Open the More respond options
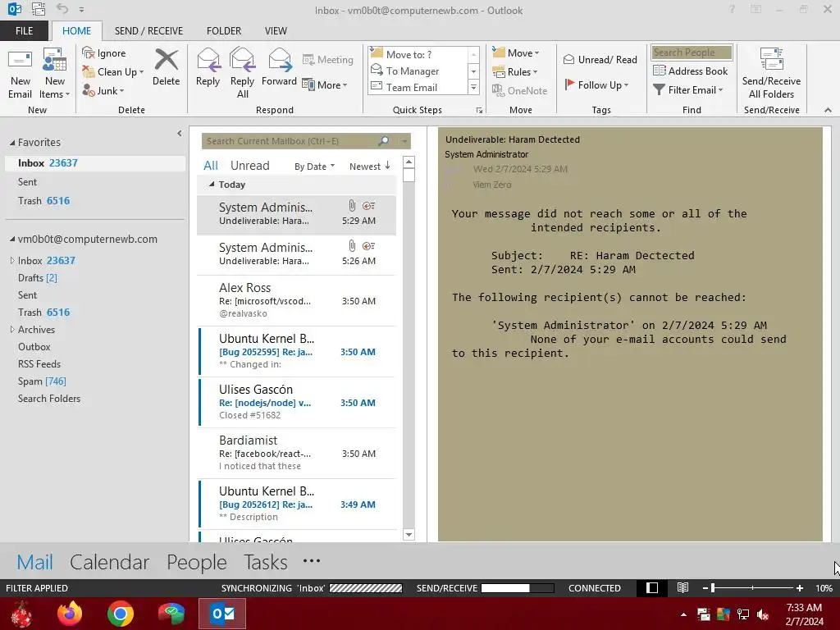Viewport: 840px width, 630px height. 325,84
